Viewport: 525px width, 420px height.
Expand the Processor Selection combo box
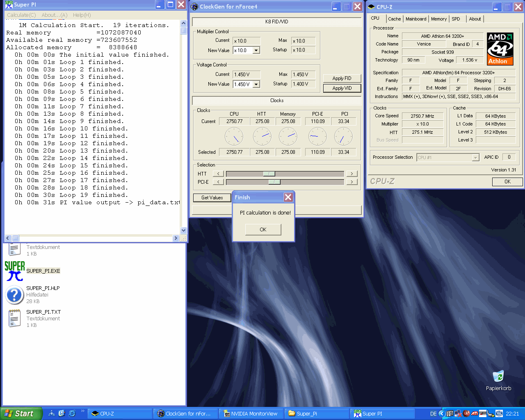tap(475, 157)
